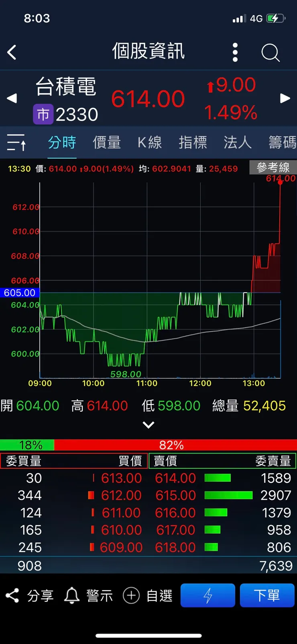
Task: Tap the search magnifier icon
Action: pyautogui.click(x=271, y=52)
